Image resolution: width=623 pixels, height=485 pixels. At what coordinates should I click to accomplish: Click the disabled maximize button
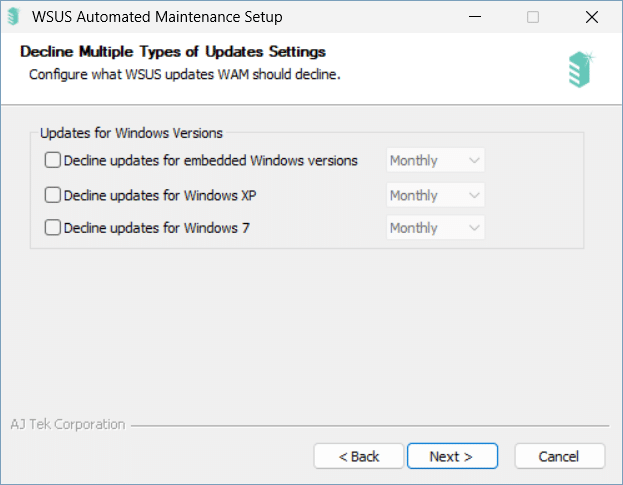tap(533, 17)
